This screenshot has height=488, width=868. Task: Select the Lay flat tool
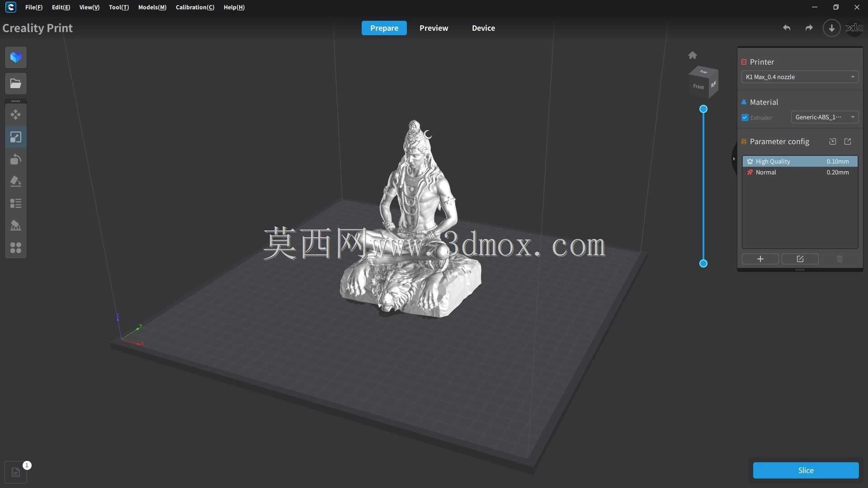[16, 181]
